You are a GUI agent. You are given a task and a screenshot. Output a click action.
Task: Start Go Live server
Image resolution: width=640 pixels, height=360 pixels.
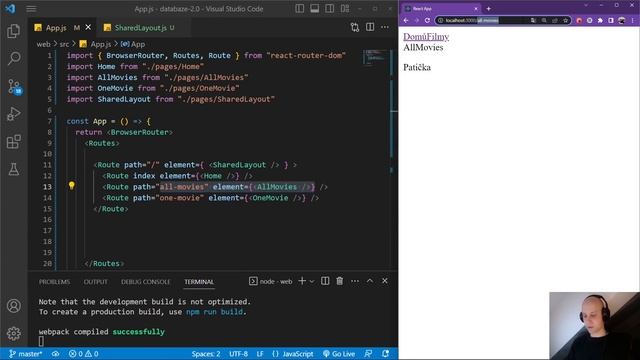[x=339, y=354]
